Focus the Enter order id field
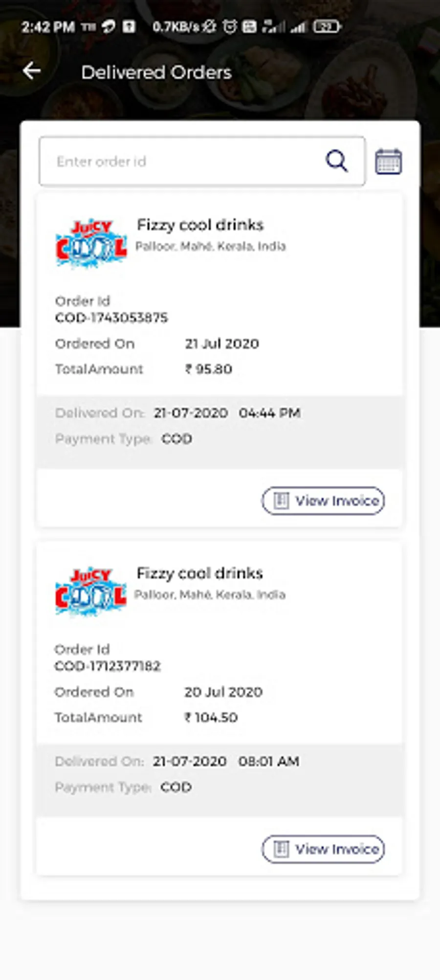Viewport: 440px width, 980px height. click(x=181, y=161)
